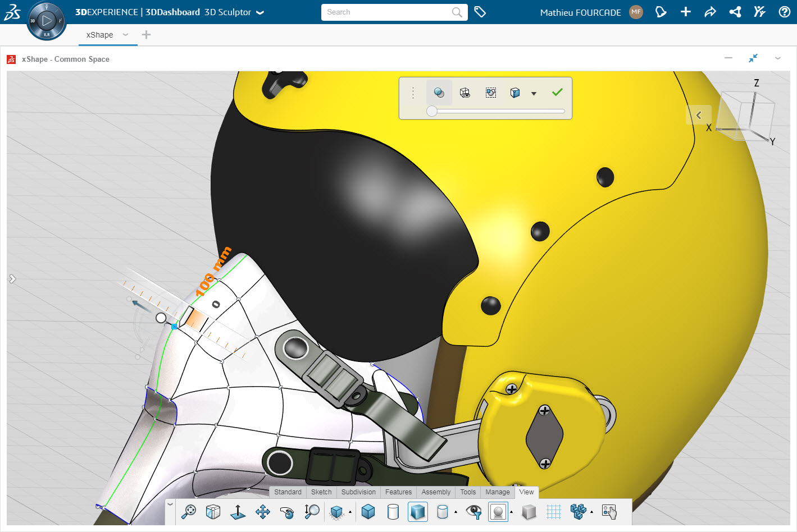Open the Hide/Show filter eye icon
Image resolution: width=797 pixels, height=532 pixels.
coord(473,512)
